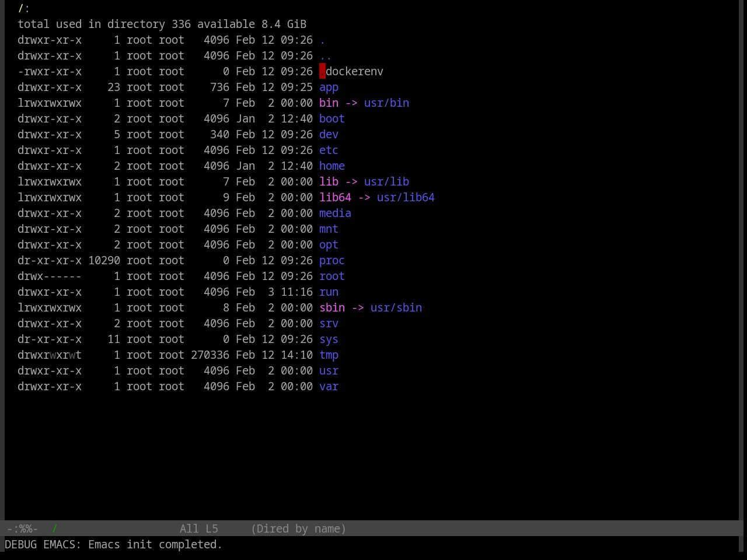Open the run directory
This screenshot has height=560, width=747.
[x=329, y=292]
